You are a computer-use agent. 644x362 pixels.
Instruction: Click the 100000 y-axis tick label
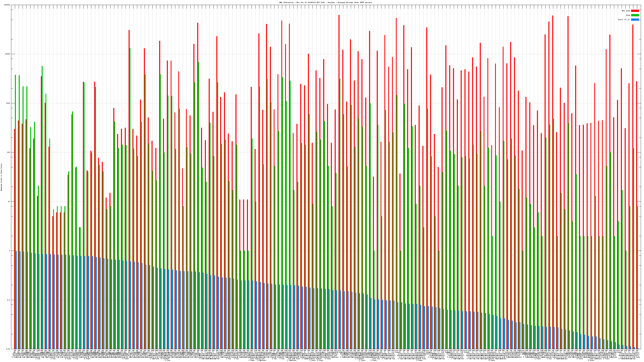(7, 5)
